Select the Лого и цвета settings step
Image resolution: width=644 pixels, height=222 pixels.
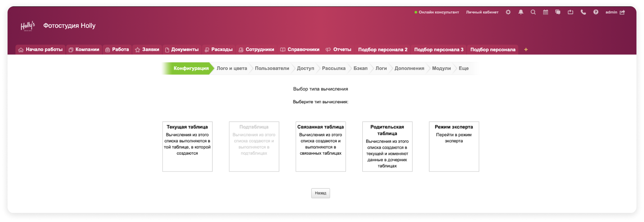coord(232,68)
